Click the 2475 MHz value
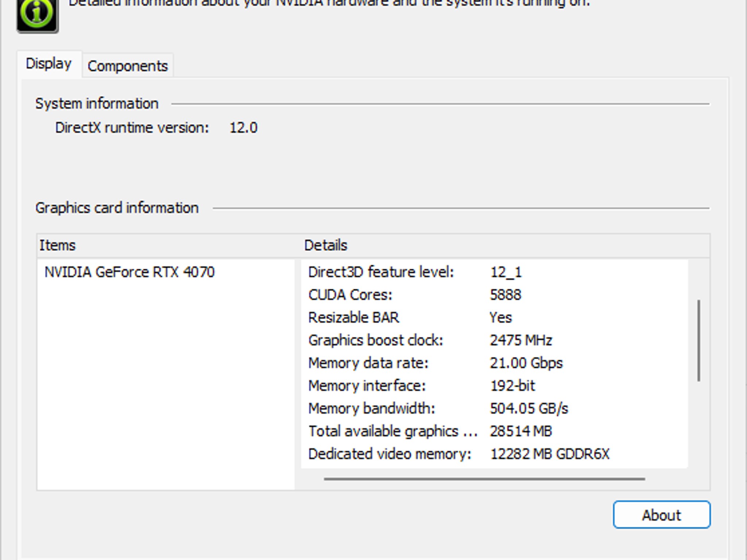 pos(521,341)
